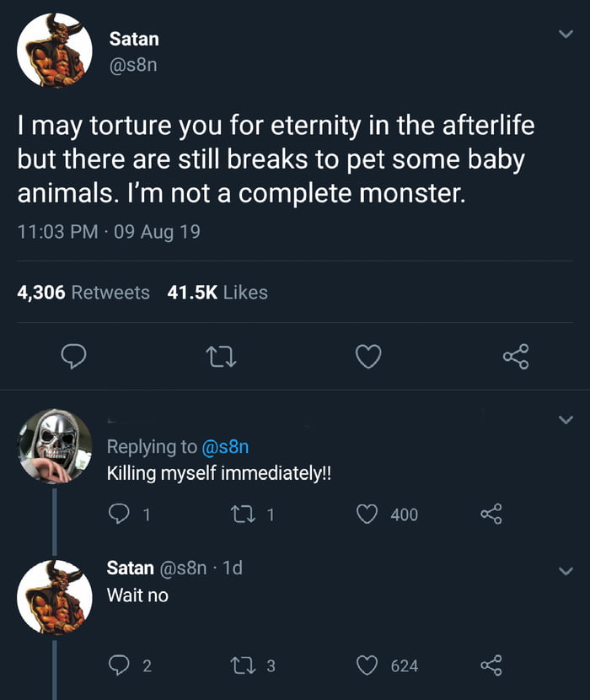Open the @s8n profile handle
The width and height of the screenshot is (590, 700).
[x=135, y=61]
